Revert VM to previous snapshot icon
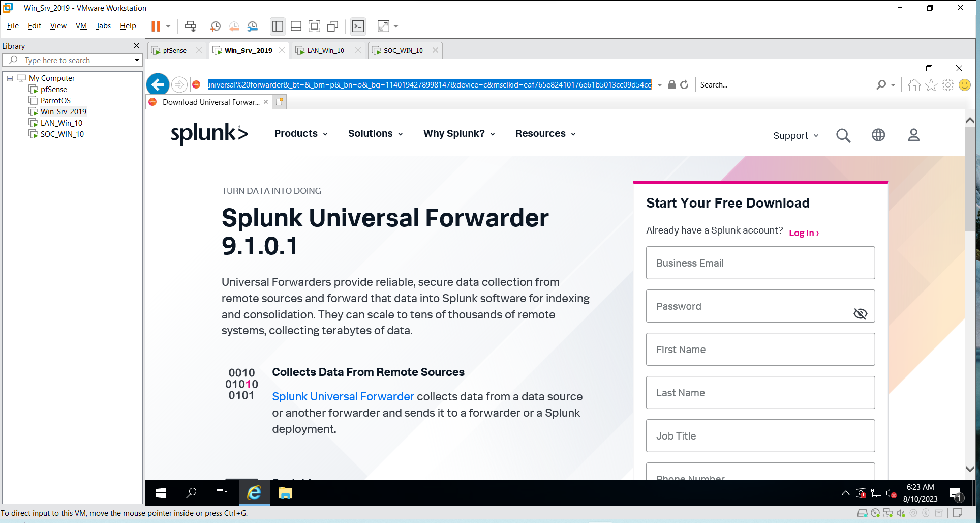980x523 pixels. (234, 26)
